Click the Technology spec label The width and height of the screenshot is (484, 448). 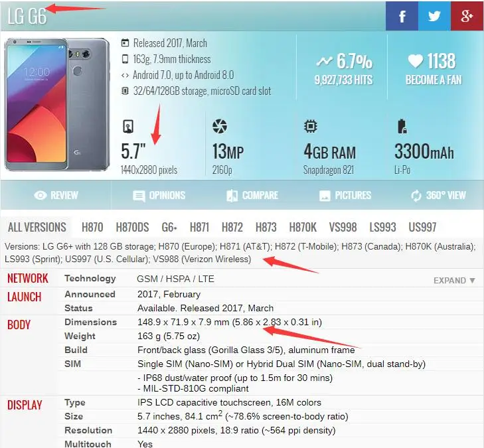[x=90, y=278]
